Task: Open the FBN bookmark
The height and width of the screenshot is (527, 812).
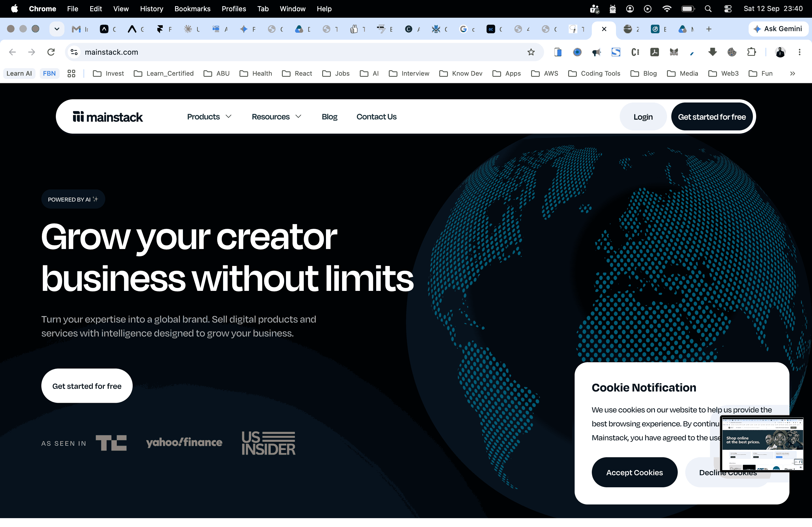Action: [x=49, y=73]
